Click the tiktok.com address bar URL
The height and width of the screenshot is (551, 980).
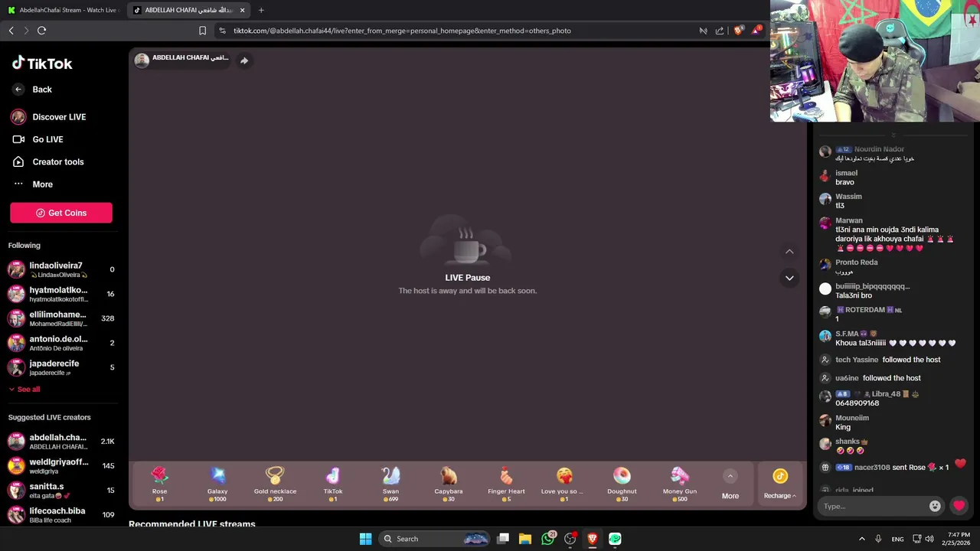click(x=402, y=31)
